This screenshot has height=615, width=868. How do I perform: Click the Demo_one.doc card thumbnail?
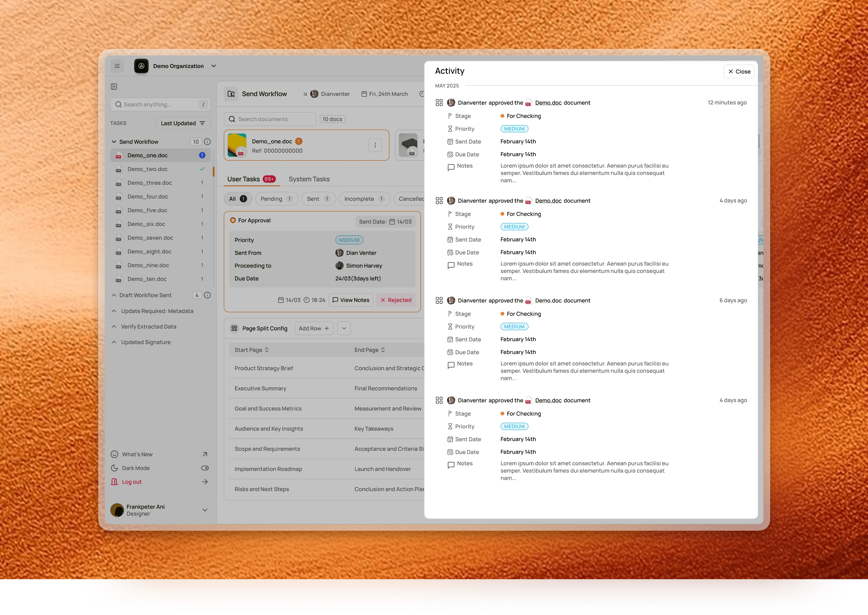[237, 145]
